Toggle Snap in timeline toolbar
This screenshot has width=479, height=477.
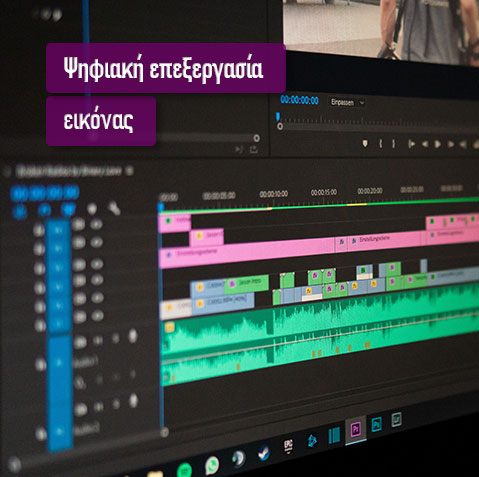[x=44, y=210]
